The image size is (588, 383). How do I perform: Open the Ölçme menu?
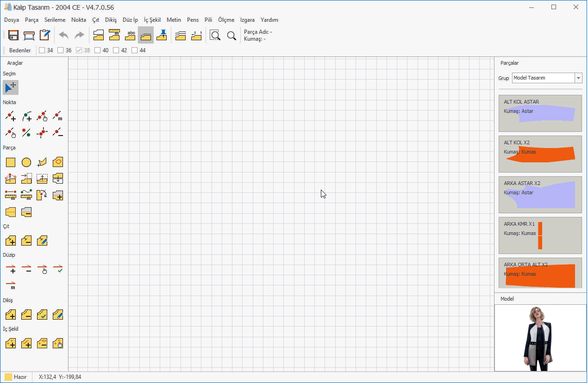pyautogui.click(x=226, y=20)
